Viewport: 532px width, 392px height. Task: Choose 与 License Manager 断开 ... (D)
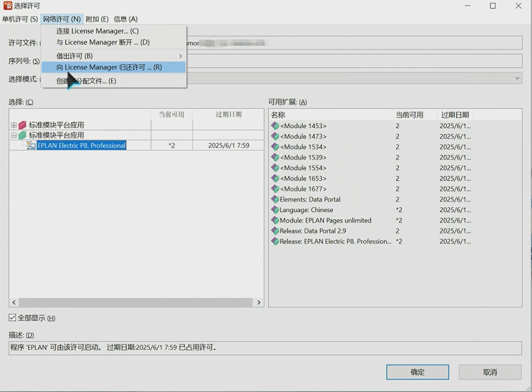pos(114,42)
